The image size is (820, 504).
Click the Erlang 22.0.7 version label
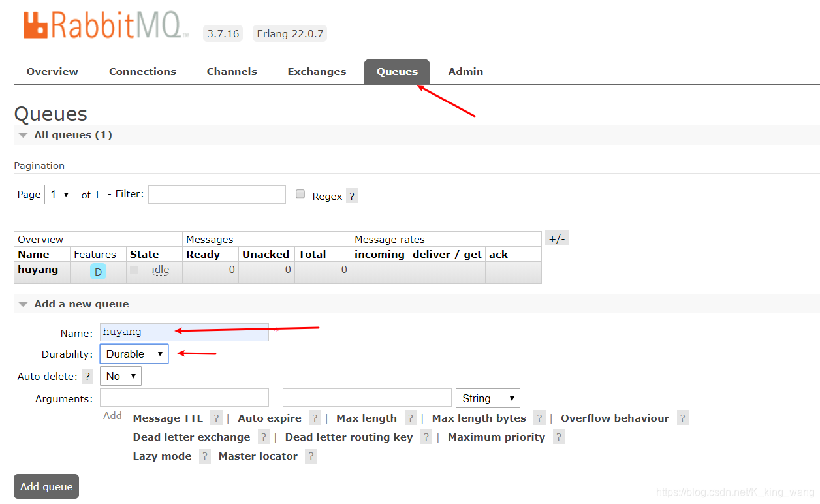290,34
